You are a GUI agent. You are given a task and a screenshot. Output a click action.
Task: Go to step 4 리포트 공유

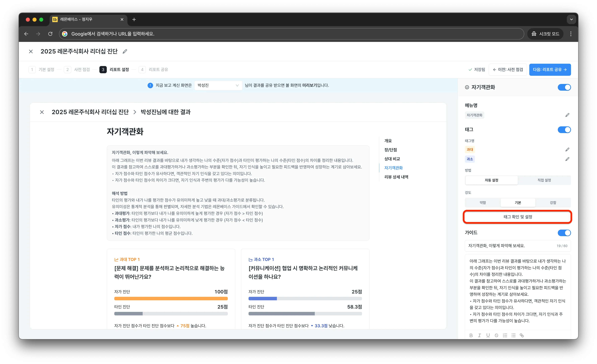pos(153,70)
